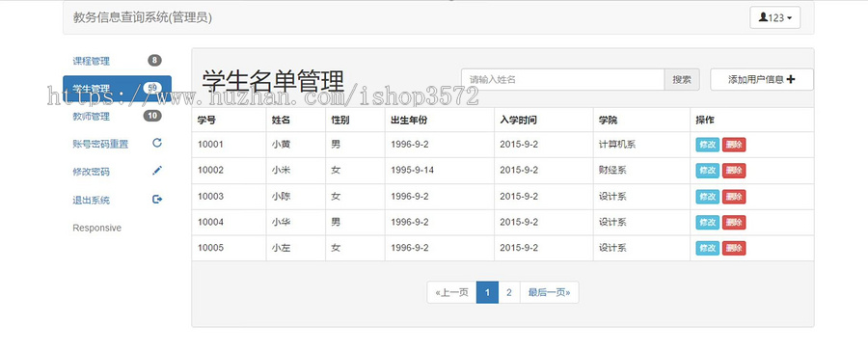Click 计算机系 in the 学院 column
This screenshot has width=868, height=351.
[617, 145]
